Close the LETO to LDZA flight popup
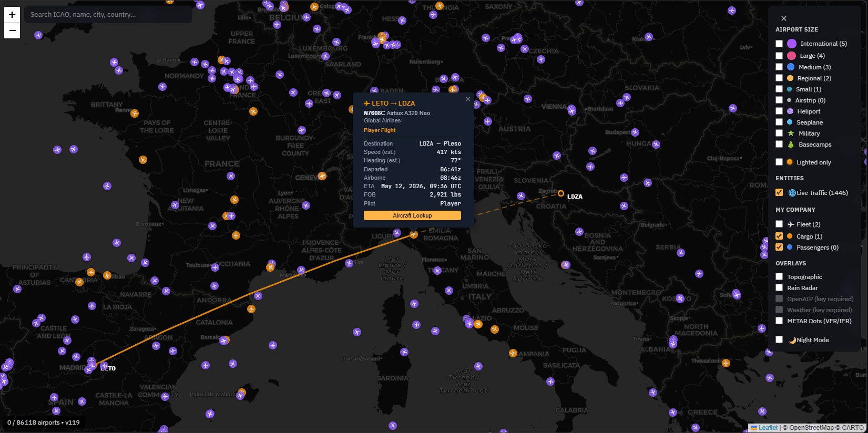This screenshot has width=868, height=433. click(468, 99)
